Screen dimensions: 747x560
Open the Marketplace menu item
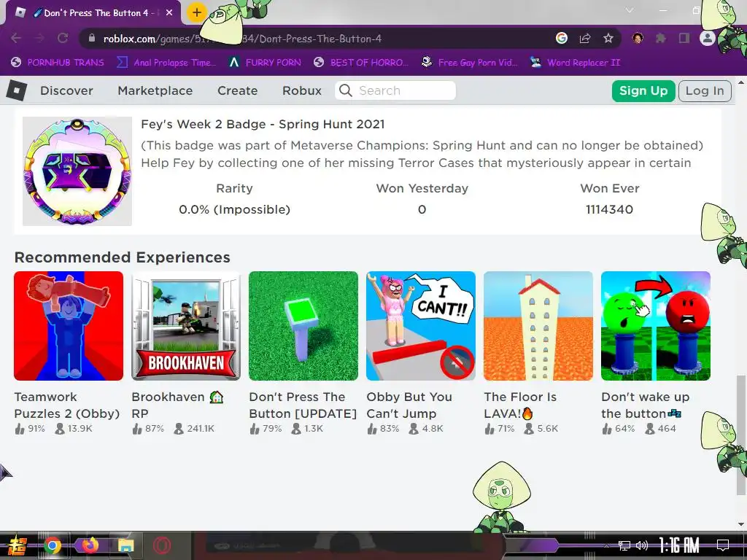click(155, 90)
